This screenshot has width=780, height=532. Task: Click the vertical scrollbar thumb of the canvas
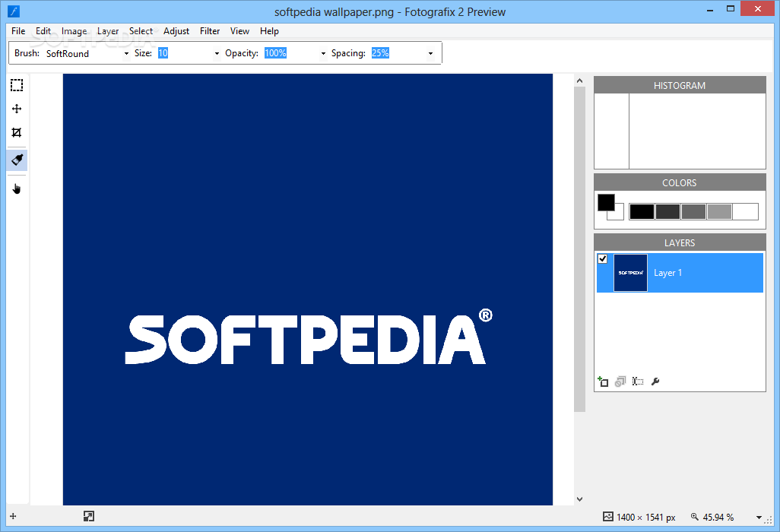579,249
